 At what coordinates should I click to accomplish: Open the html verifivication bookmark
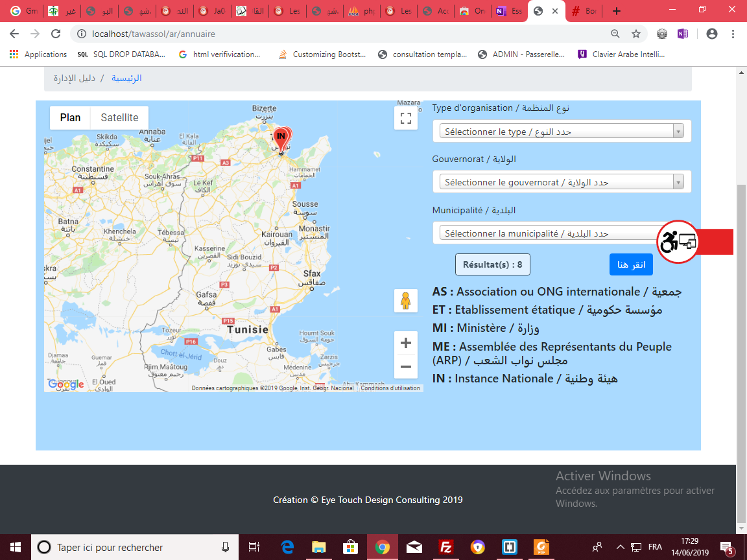pyautogui.click(x=220, y=54)
